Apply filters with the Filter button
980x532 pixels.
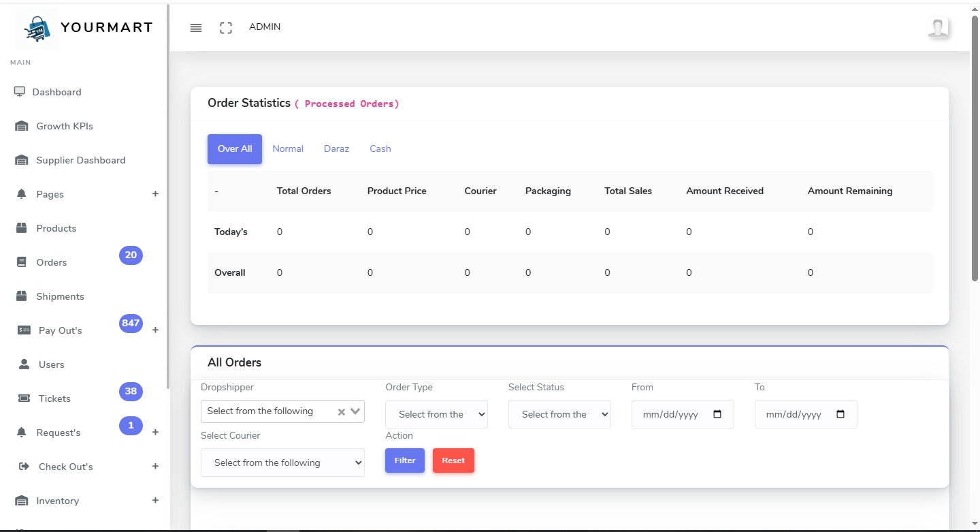(x=405, y=460)
